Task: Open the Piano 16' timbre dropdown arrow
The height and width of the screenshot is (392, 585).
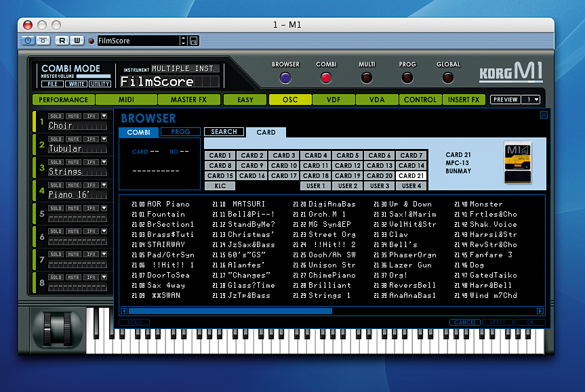Action: (104, 186)
